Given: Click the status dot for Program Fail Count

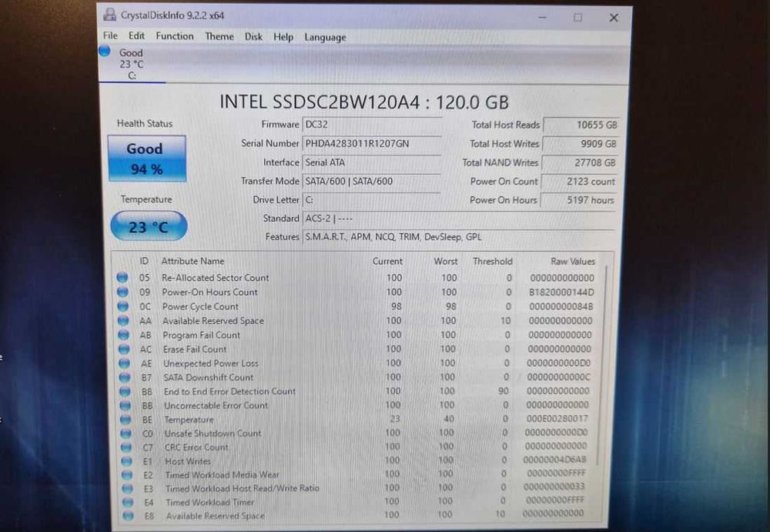Looking at the screenshot, I should point(124,335).
